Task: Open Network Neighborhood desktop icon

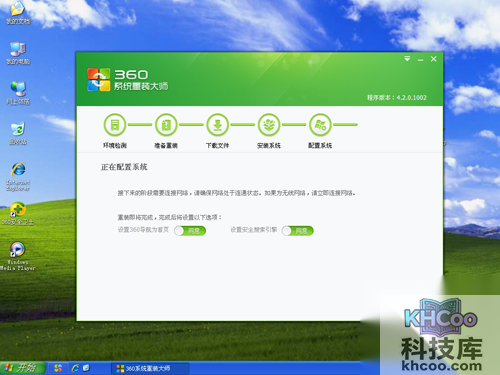Action: pyautogui.click(x=18, y=93)
